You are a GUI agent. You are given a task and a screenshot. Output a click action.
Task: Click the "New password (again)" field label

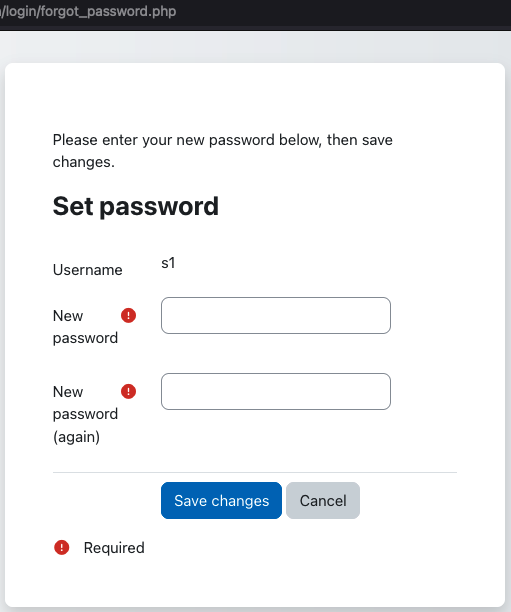click(x=85, y=414)
